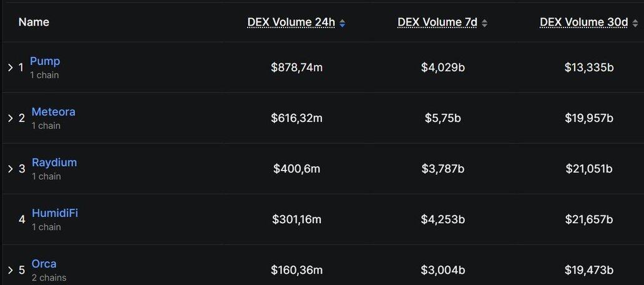Select HumidiFi's $21,657b 30d volume cell

589,219
